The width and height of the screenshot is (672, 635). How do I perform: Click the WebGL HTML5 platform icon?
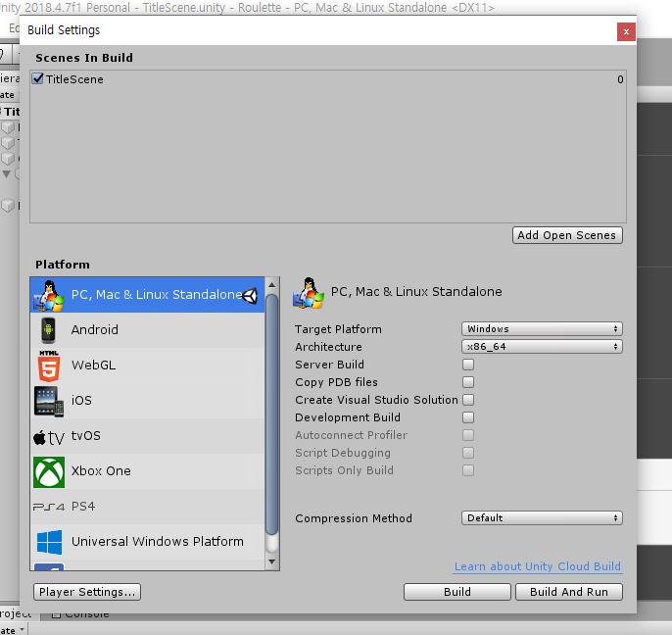coord(48,366)
